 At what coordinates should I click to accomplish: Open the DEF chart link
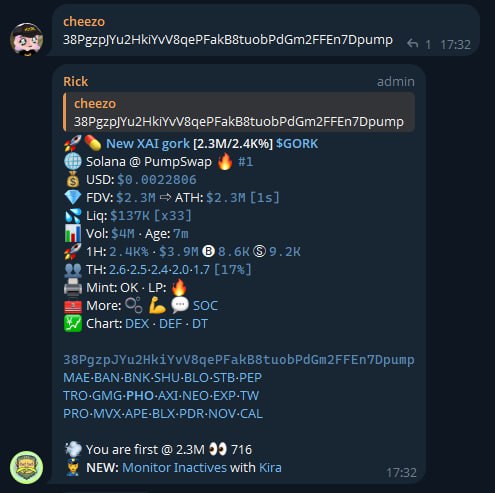[171, 324]
